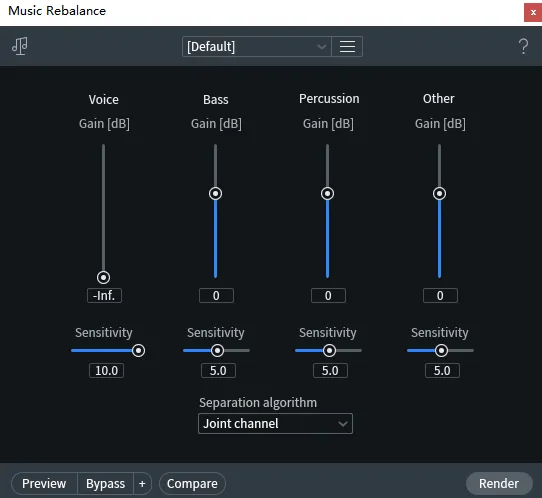This screenshot has width=542, height=498.
Task: Click the plus icon next to Bypass
Action: [142, 483]
